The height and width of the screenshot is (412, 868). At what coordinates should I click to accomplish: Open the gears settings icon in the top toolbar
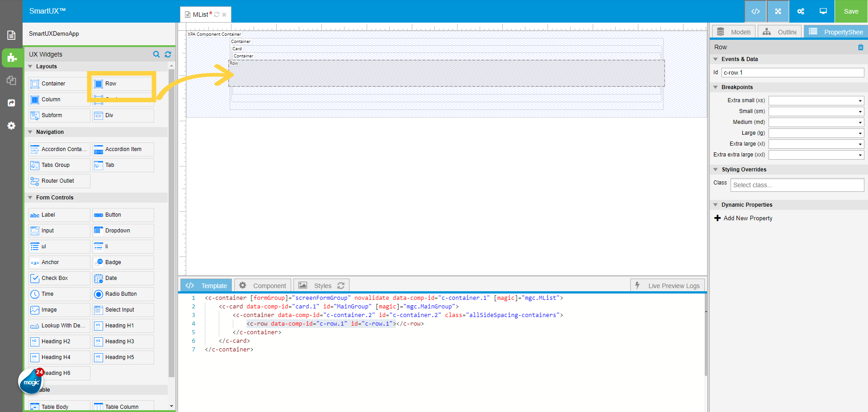click(800, 11)
